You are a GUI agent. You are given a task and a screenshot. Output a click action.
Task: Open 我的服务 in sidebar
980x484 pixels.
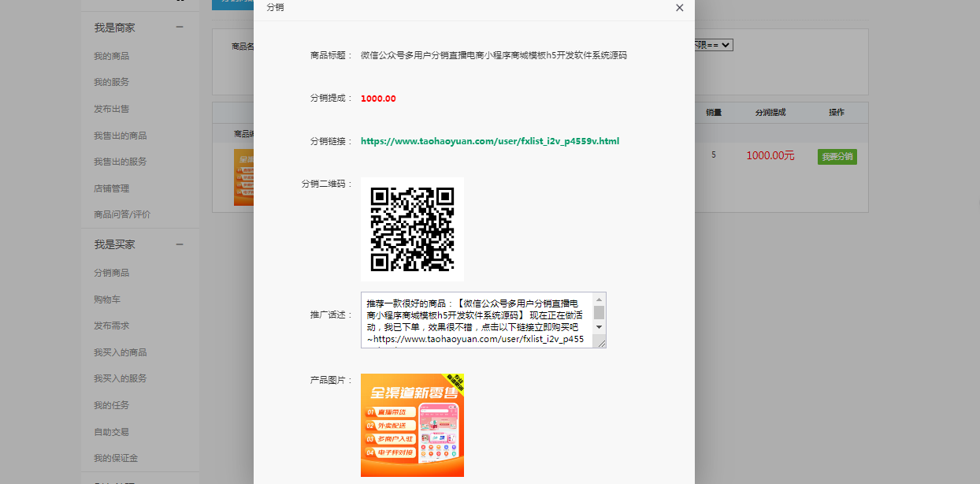(111, 82)
